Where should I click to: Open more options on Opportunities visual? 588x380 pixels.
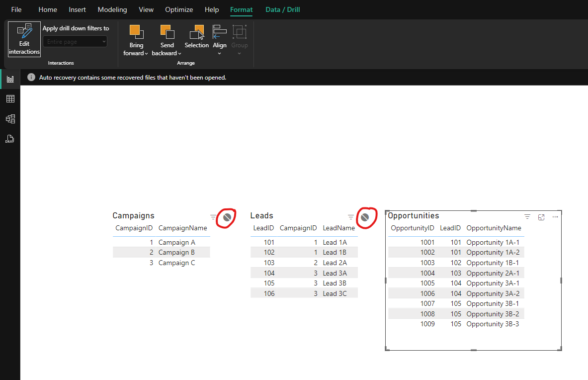[x=555, y=217]
